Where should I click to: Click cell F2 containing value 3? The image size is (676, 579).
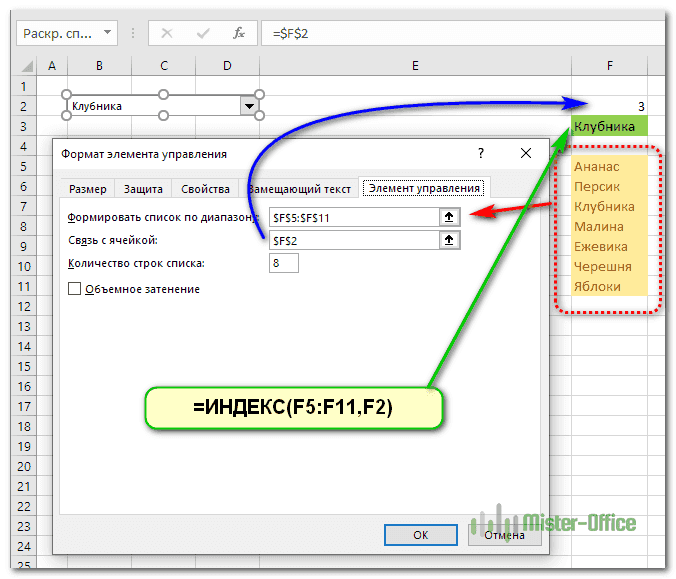pyautogui.click(x=610, y=106)
